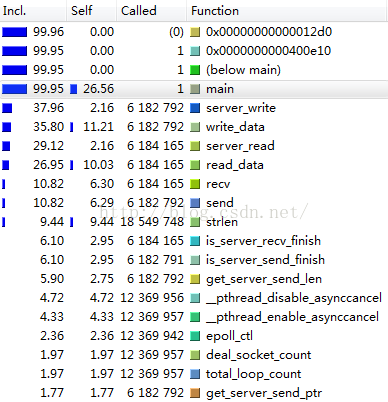Click the blue icon beside send

coord(195,203)
